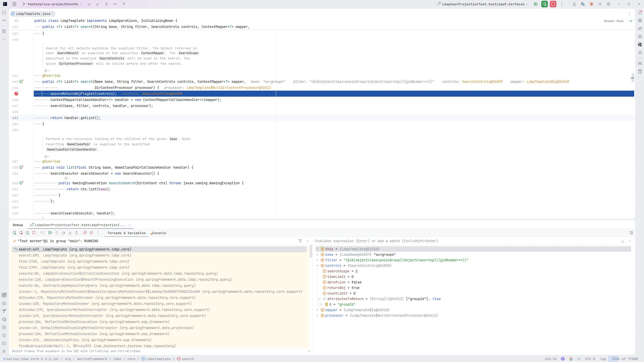The width and height of the screenshot is (644, 362).
Task: Switch to the Console tab
Action: 158,233
